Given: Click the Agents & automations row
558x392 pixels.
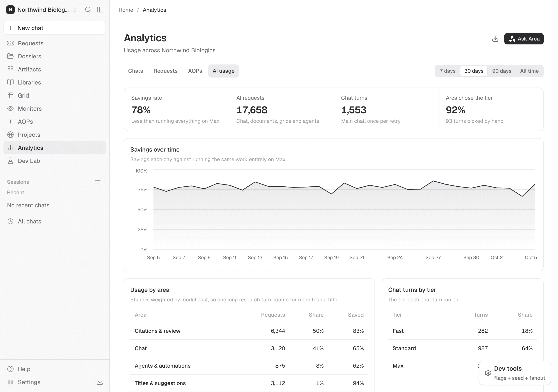Looking at the screenshot, I should (x=249, y=366).
